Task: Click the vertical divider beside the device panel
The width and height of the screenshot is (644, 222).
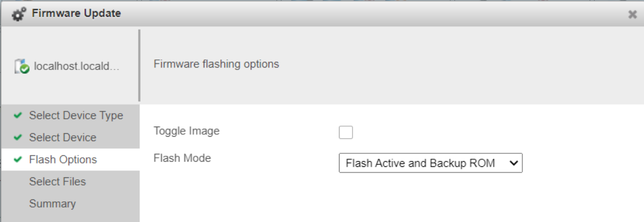Action: pos(140,65)
